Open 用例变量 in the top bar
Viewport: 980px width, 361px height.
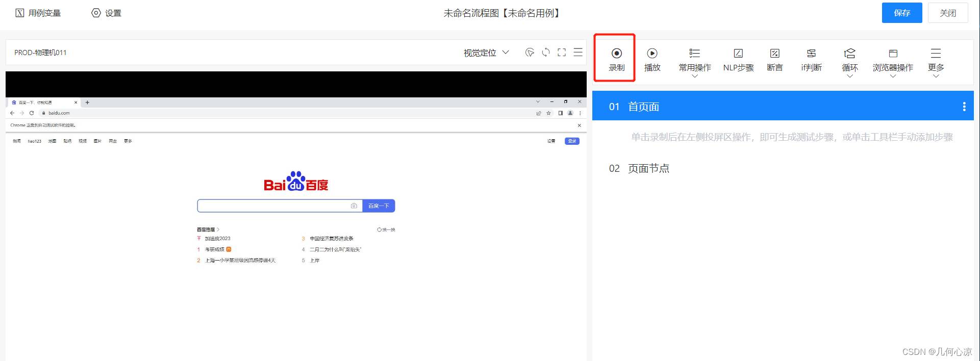coord(38,13)
